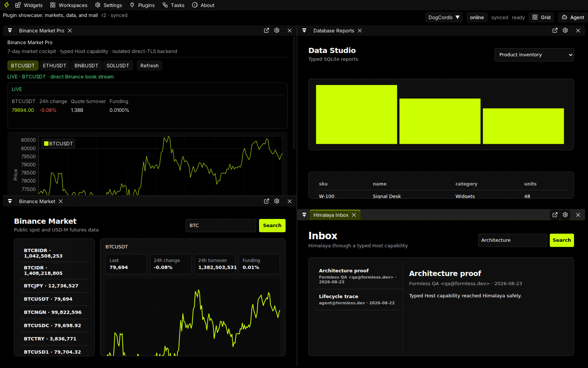This screenshot has height=368, width=588.
Task: Pop out Binance Market panel
Action: pyautogui.click(x=266, y=201)
